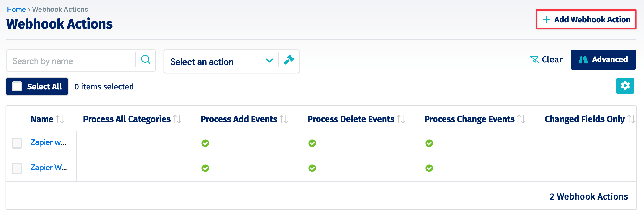This screenshot has height=217, width=644.
Task: Sort by Process Add Events arrows
Action: click(284, 119)
